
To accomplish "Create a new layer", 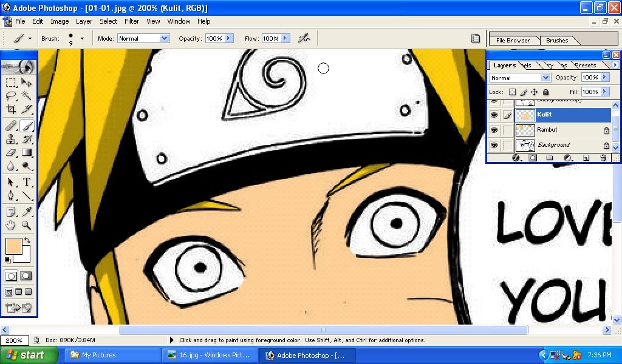I will point(585,157).
